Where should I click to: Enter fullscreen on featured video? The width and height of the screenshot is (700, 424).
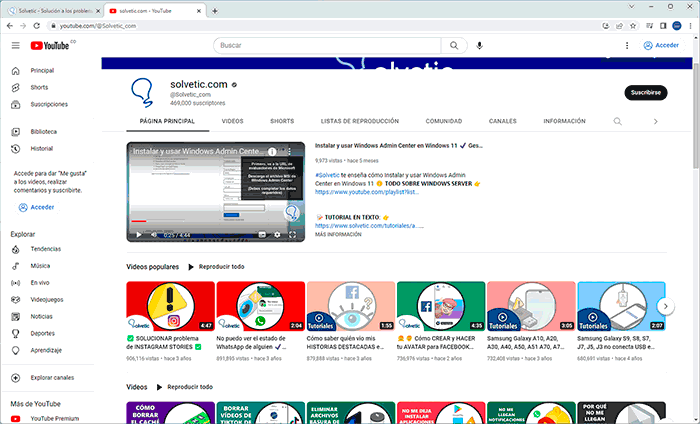(x=292, y=235)
